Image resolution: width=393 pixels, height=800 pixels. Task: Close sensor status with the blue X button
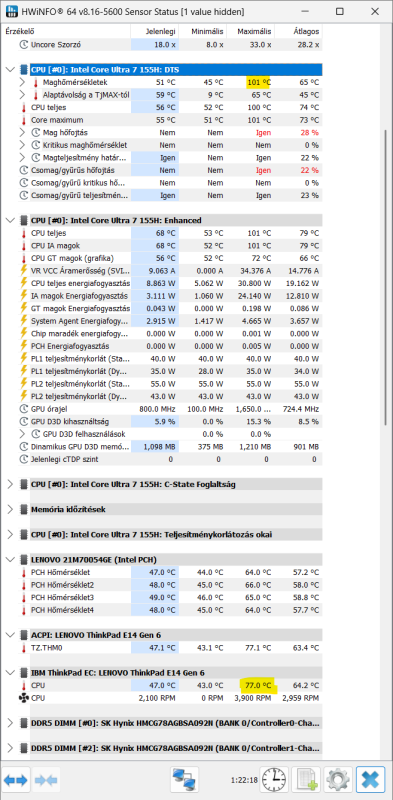(371, 779)
